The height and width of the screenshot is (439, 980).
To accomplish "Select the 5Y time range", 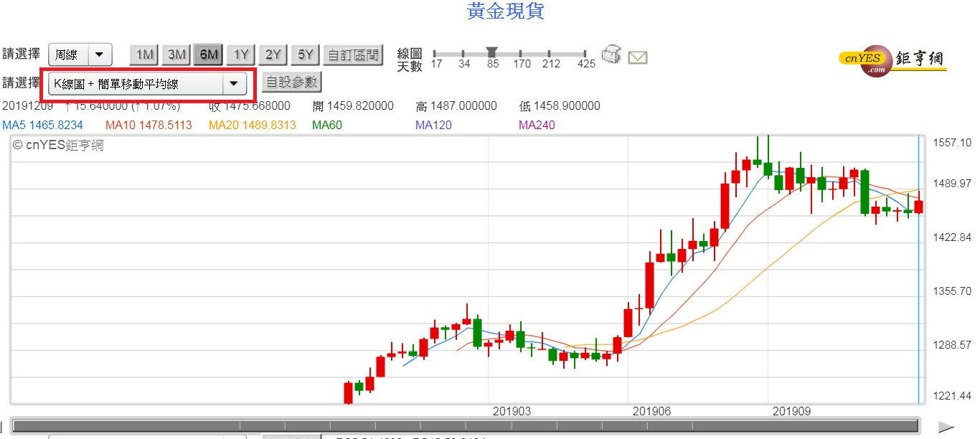I will tap(306, 55).
